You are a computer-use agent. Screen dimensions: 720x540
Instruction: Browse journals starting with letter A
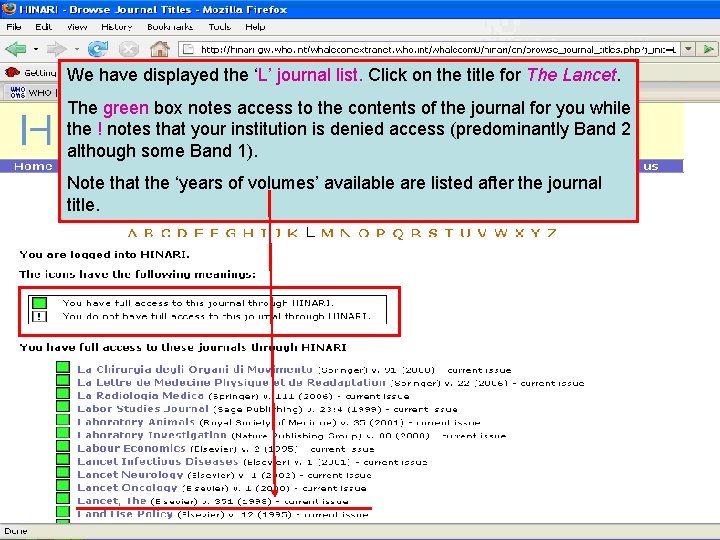point(132,233)
